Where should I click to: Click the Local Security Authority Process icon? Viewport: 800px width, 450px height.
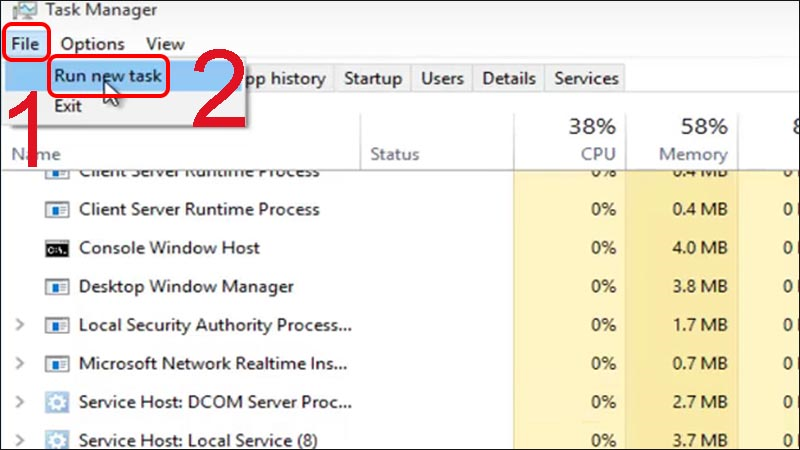pyautogui.click(x=57, y=325)
